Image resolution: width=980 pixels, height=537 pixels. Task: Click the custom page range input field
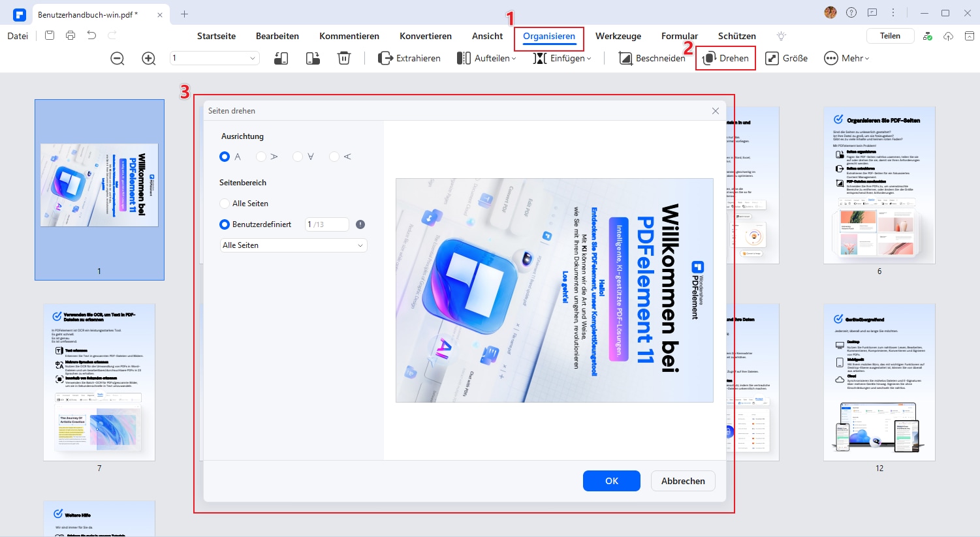(x=327, y=224)
